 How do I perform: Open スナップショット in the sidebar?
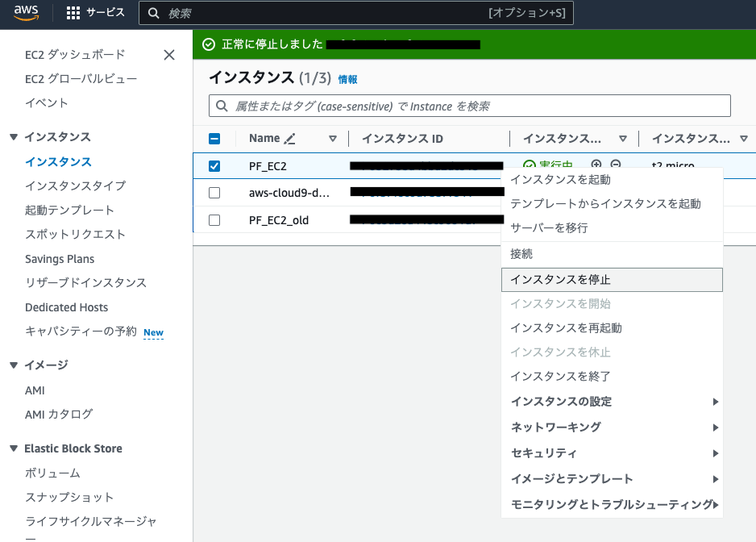[x=69, y=498]
